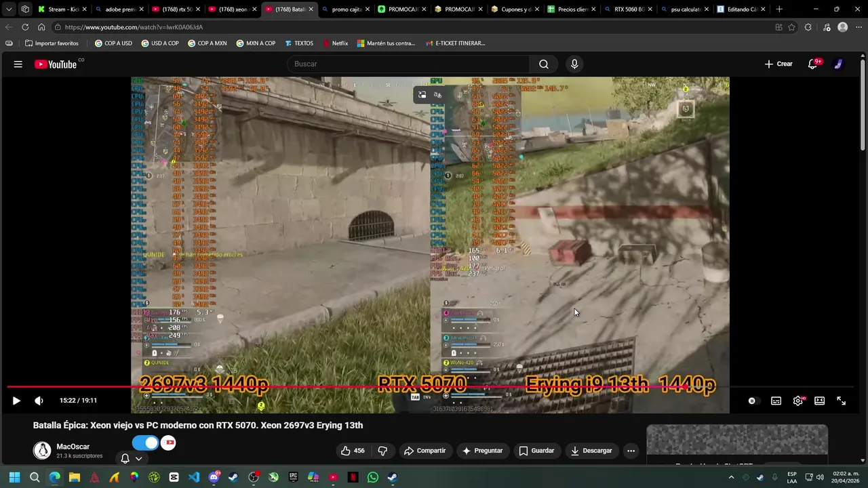
Task: Switch to the 'Stream - Kick' tab
Action: [62, 9]
